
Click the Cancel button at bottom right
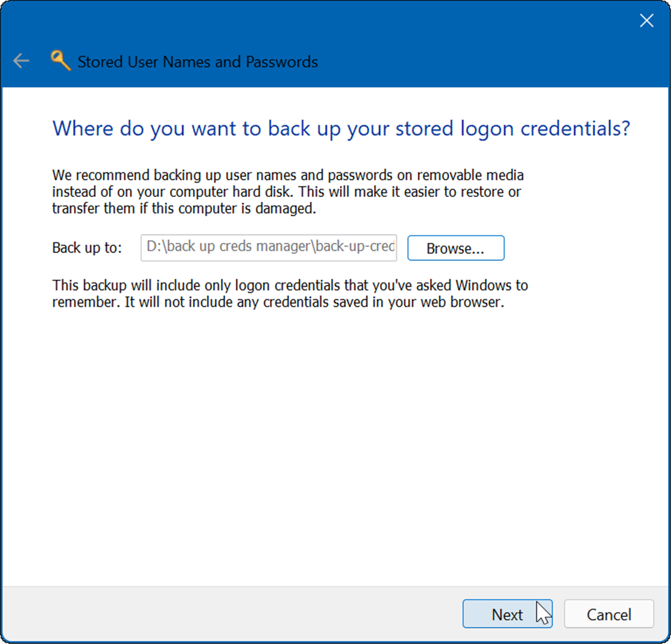coord(609,614)
